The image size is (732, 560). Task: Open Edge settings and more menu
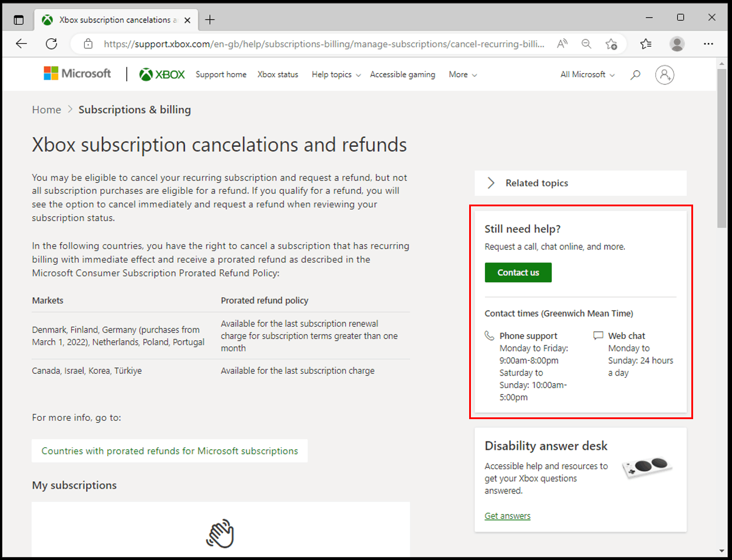[x=709, y=44]
